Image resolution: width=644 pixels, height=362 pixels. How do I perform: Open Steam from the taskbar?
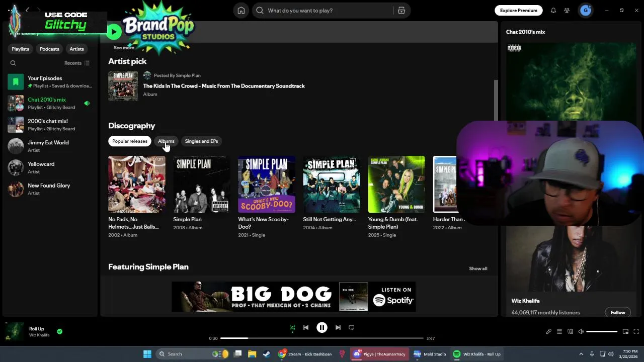[x=266, y=354]
